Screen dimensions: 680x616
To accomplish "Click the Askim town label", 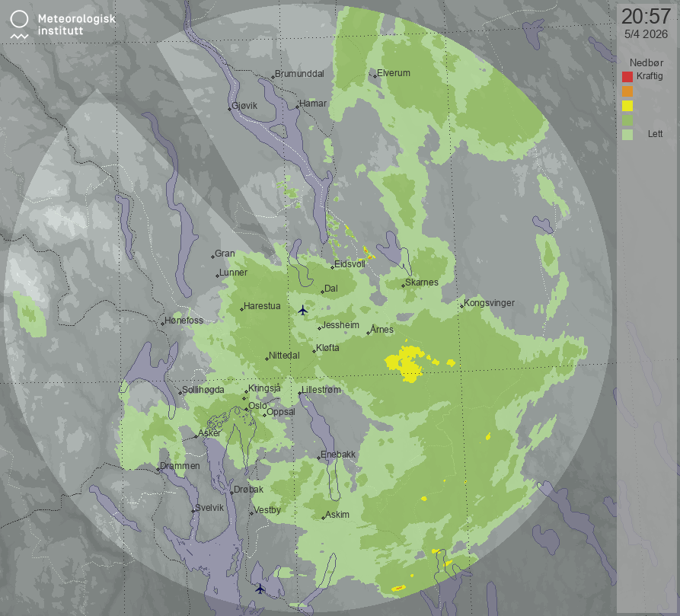I will point(337,515).
